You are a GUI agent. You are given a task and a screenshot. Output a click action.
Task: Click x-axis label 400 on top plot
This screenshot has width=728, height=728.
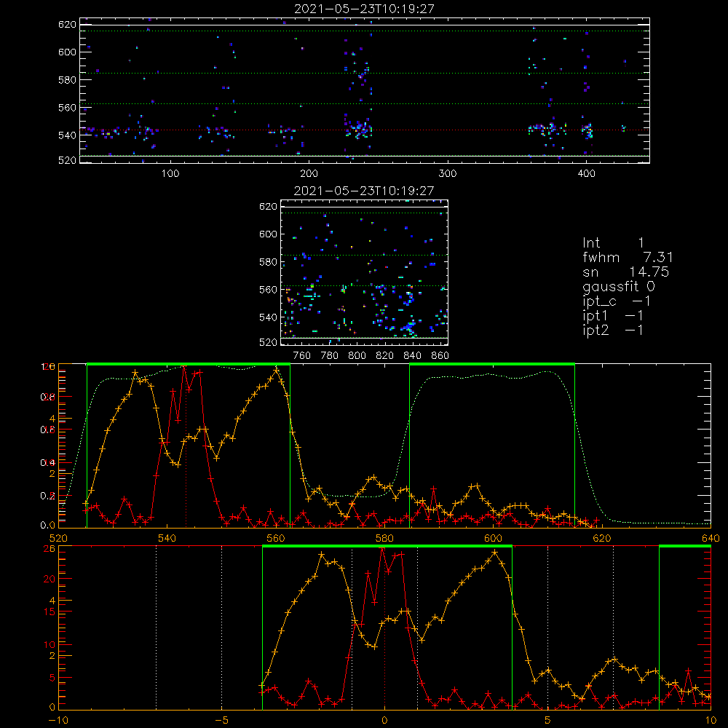point(586,174)
